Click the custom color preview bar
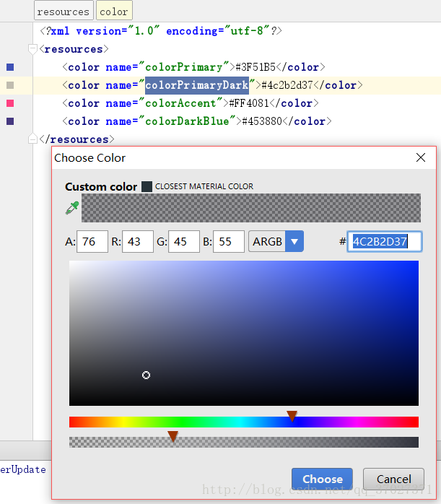The height and width of the screenshot is (504, 441). [x=251, y=208]
